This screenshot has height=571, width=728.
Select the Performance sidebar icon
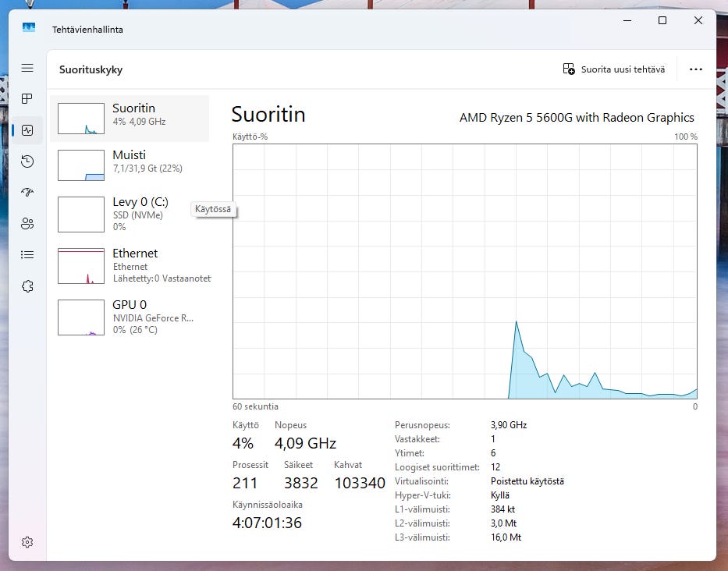click(x=27, y=130)
